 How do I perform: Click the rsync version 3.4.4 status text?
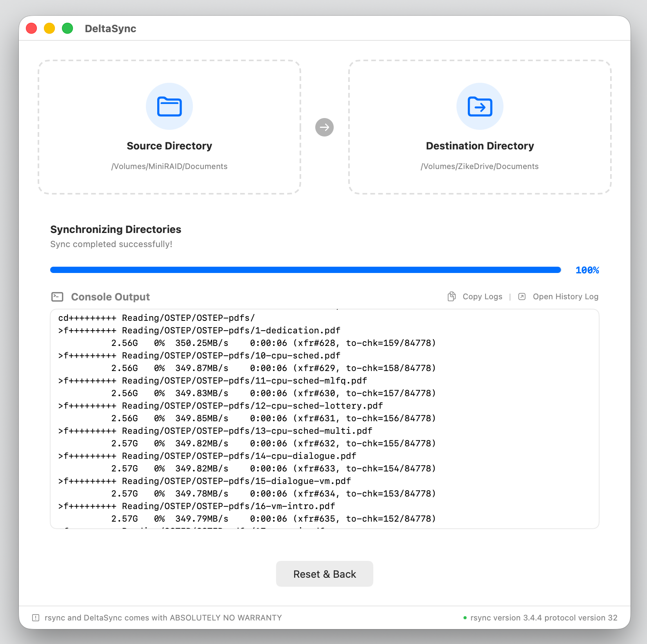point(544,618)
